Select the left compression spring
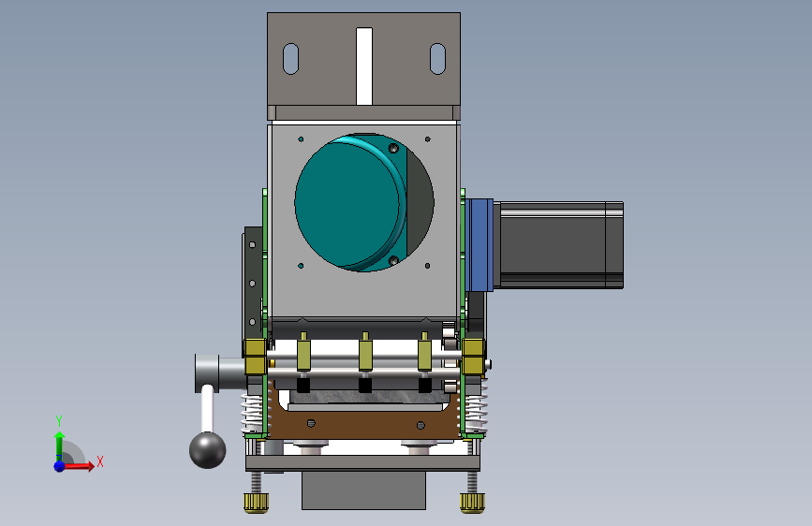This screenshot has height=526, width=812. click(252, 413)
